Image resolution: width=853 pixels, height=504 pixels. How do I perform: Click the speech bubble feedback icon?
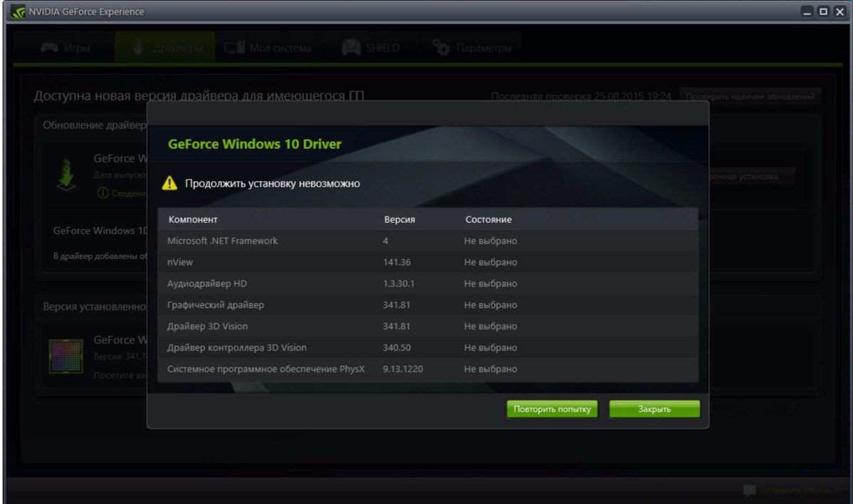click(749, 490)
